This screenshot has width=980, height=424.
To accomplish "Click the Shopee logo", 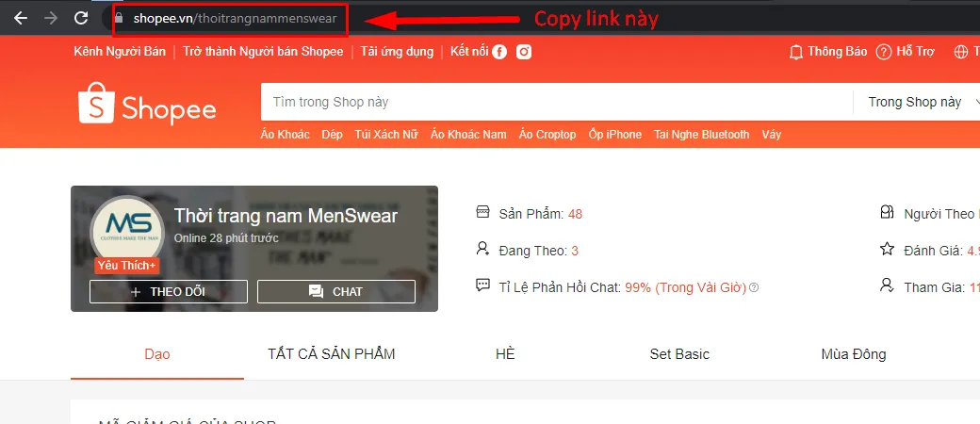I will (147, 104).
